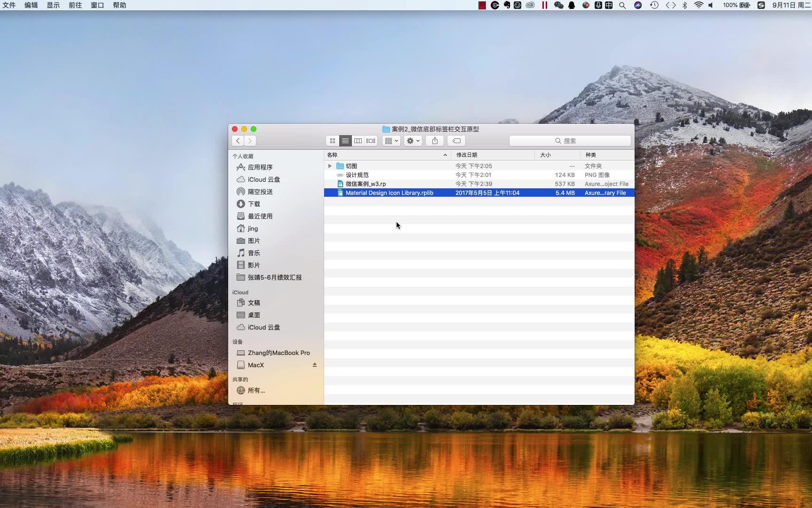Open the 帮助 menu
The image size is (812, 508).
pyautogui.click(x=119, y=5)
